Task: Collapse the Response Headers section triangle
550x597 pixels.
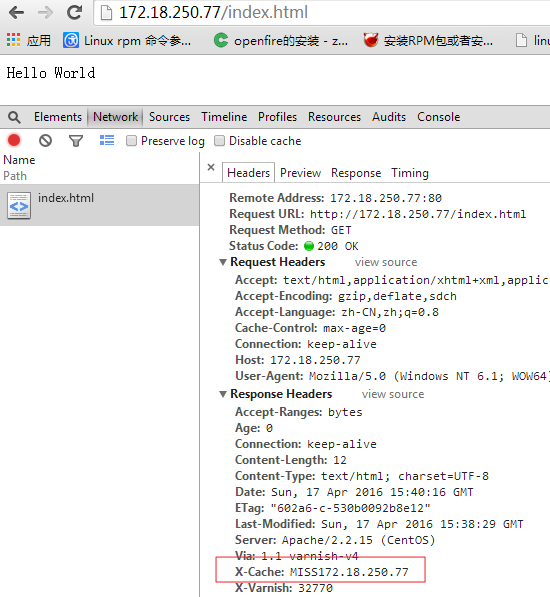Action: (223, 394)
